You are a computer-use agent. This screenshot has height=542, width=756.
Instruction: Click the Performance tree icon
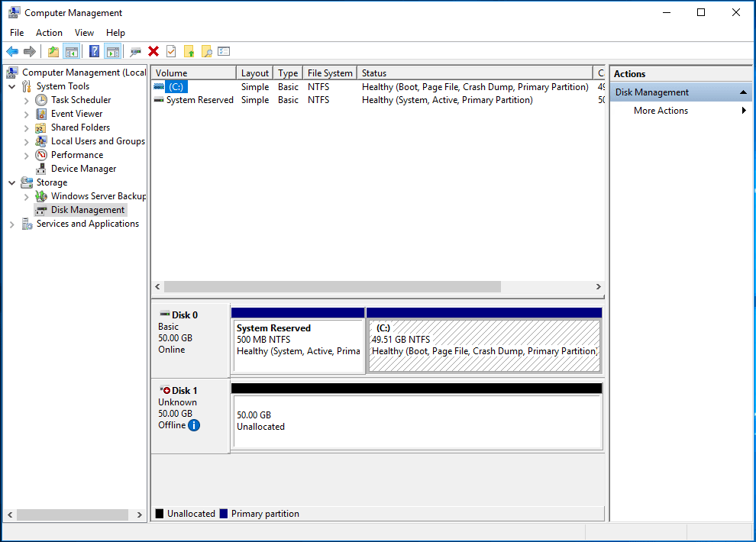(x=41, y=155)
